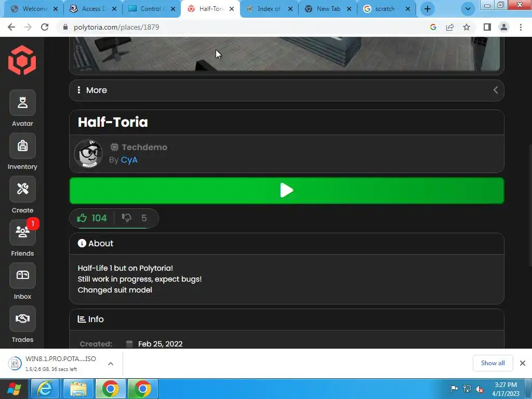
Task: Share this page icon
Action: click(450, 27)
